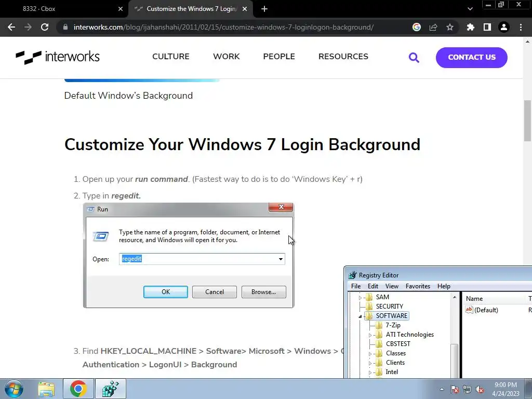Viewport: 532px width, 399px height.
Task: Select the SOFTWARE registry key
Action: point(392,316)
